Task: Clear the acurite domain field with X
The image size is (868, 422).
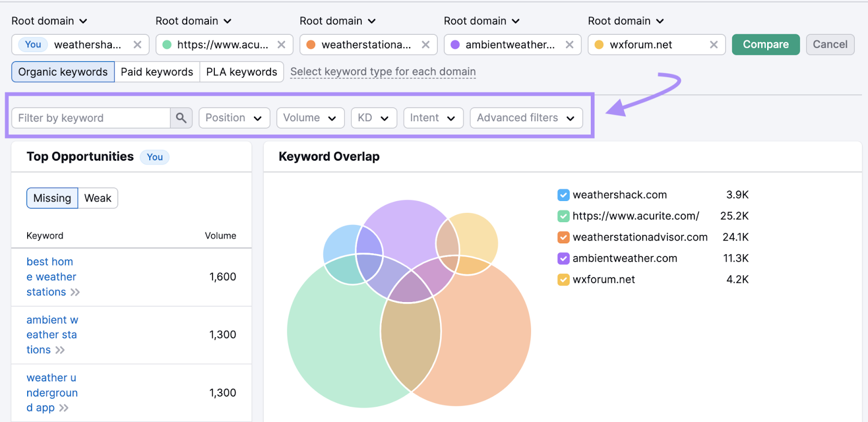Action: [281, 45]
